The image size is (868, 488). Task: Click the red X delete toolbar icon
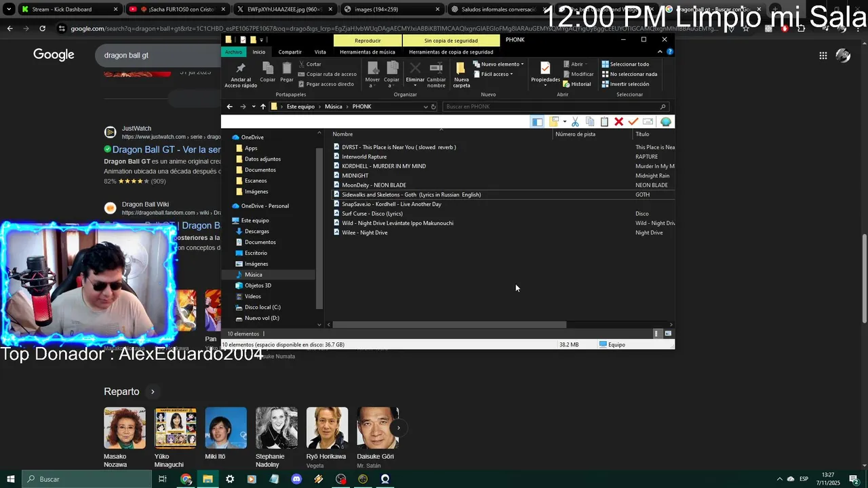click(618, 121)
